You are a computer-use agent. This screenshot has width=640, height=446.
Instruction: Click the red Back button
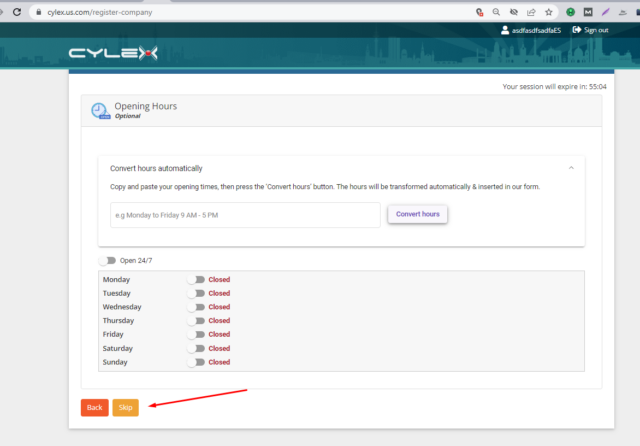click(x=94, y=408)
